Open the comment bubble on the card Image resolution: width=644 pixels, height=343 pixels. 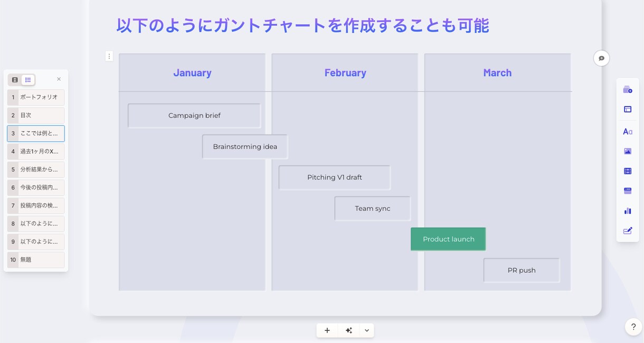[601, 58]
